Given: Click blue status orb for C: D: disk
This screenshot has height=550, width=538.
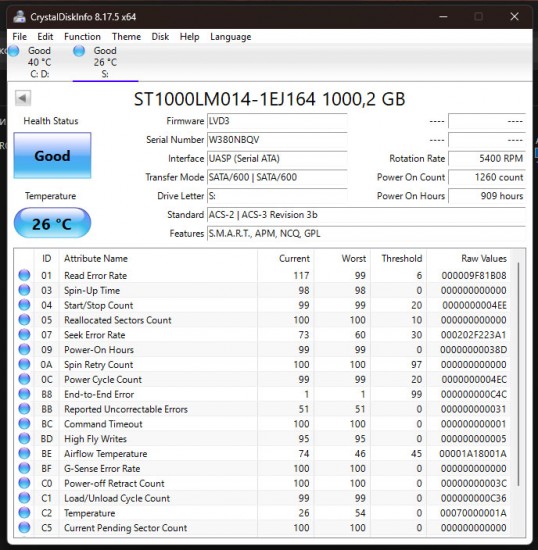Looking at the screenshot, I should (x=14, y=51).
